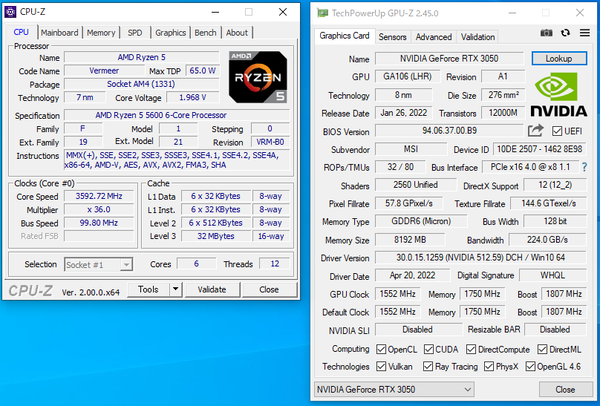Click the GPU-Z title bar app icon
Image resolution: width=600 pixels, height=406 pixels.
[x=322, y=13]
